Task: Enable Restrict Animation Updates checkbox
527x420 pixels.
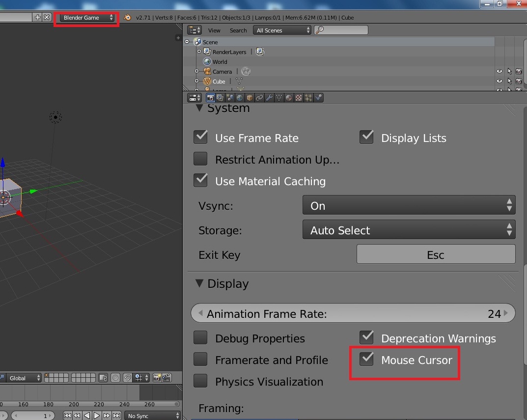Action: coord(200,159)
